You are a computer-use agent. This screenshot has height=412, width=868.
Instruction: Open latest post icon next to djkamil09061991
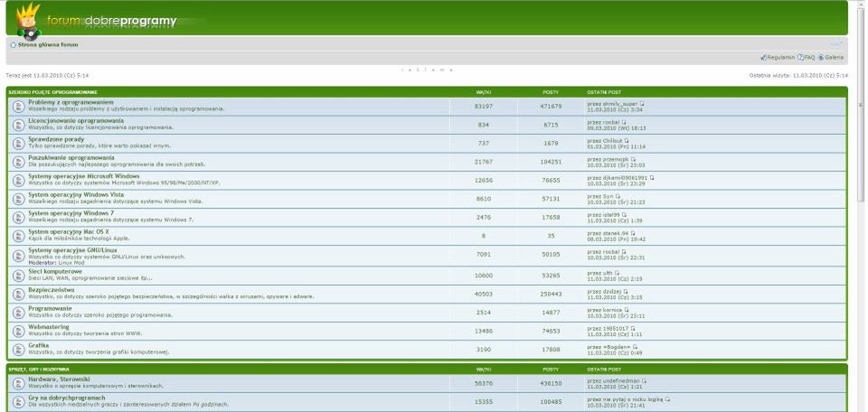(x=652, y=177)
